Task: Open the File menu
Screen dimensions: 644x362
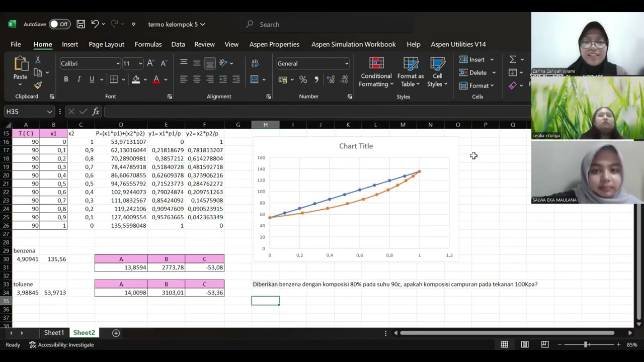Action: [x=16, y=44]
